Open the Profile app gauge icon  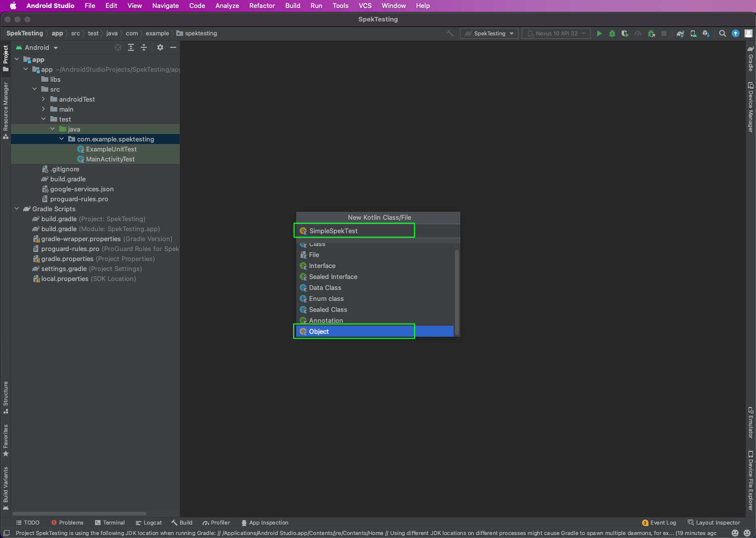pyautogui.click(x=638, y=33)
